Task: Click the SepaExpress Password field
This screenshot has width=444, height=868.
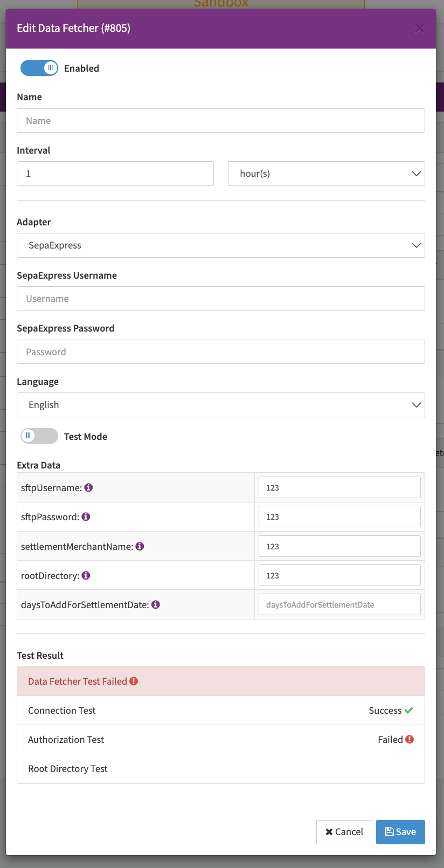Action: [x=220, y=352]
